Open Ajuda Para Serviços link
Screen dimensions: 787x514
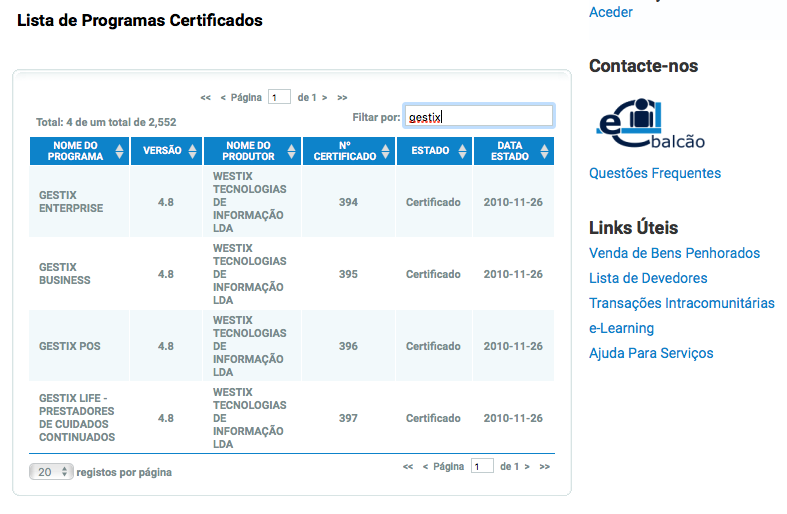[x=651, y=353]
